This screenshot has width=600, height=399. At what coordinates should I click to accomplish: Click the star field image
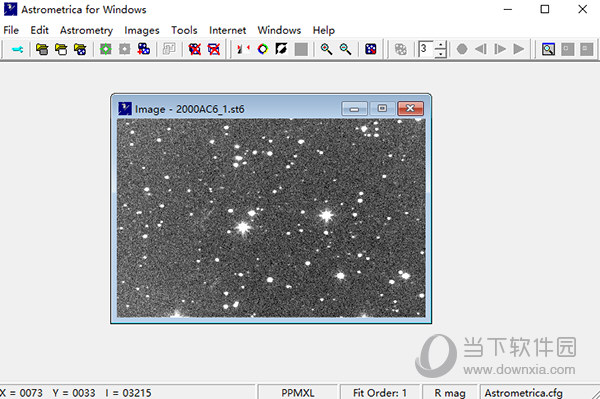271,218
